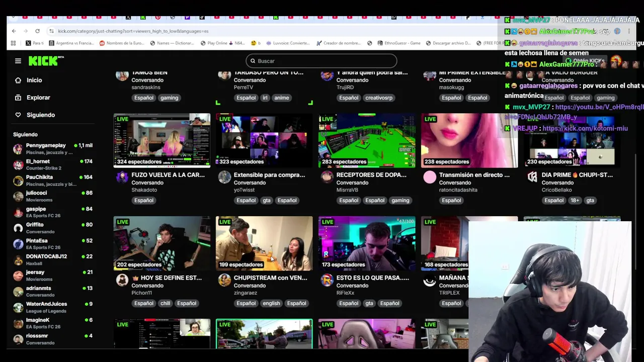Open adrianmts avatar in following list
The image size is (644, 362).
pos(18,292)
